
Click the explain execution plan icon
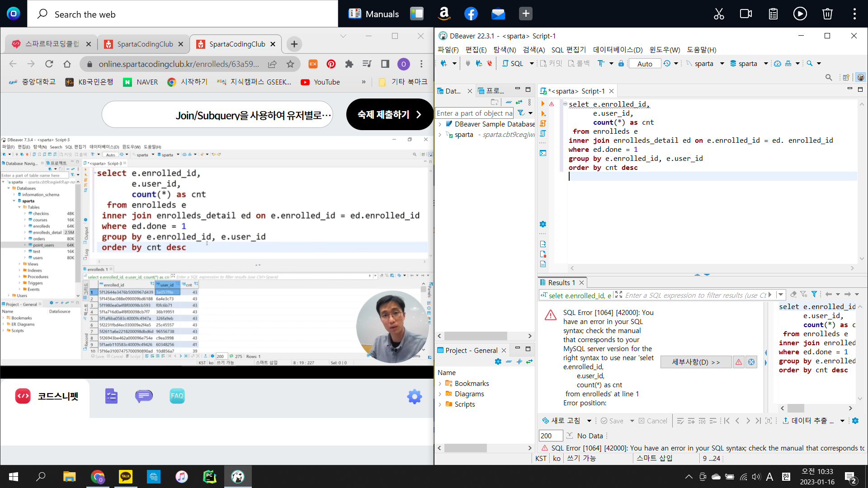[543, 133]
